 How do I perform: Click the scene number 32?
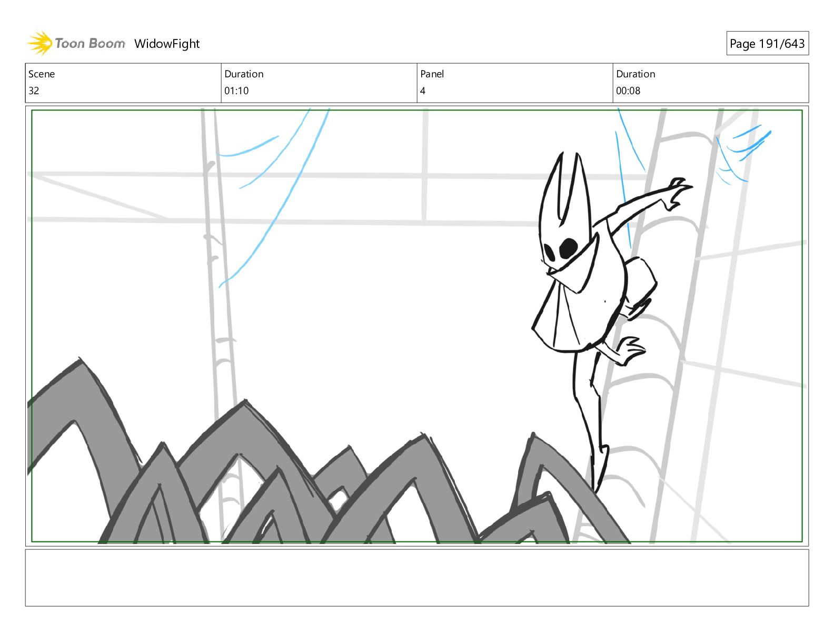point(34,90)
